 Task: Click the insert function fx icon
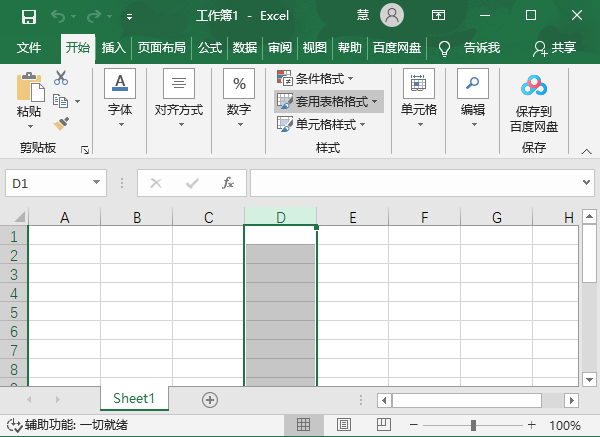228,183
